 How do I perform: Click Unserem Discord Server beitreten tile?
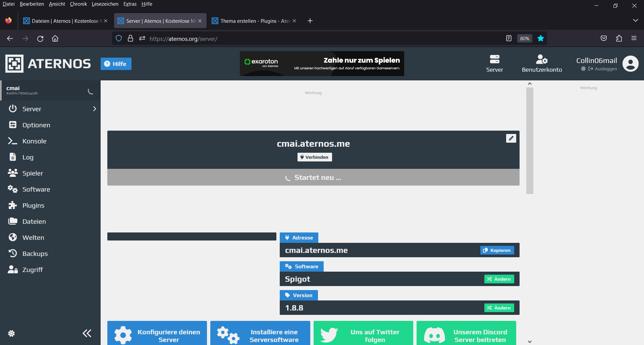pos(466,333)
